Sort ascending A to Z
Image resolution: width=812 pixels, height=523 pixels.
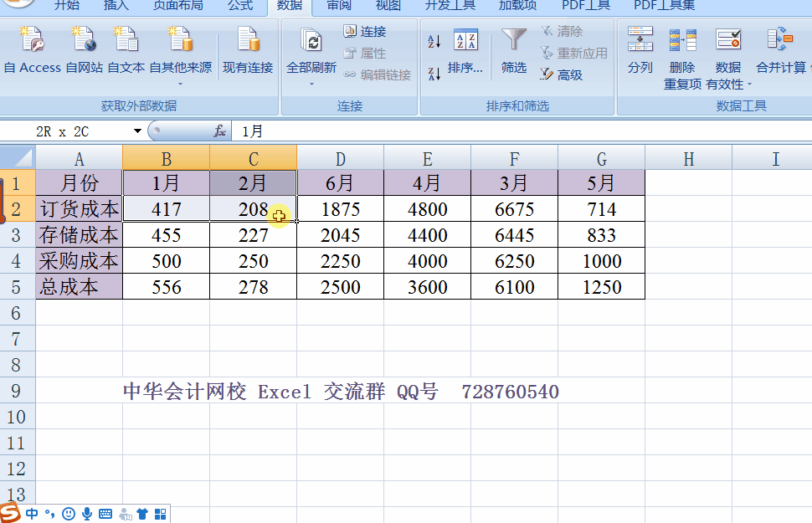434,42
